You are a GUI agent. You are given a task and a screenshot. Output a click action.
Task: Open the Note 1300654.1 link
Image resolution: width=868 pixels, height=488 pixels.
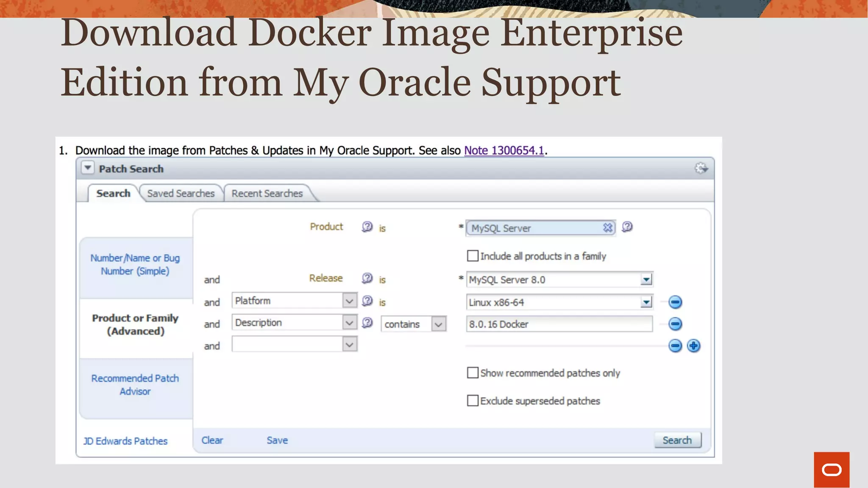tap(504, 150)
